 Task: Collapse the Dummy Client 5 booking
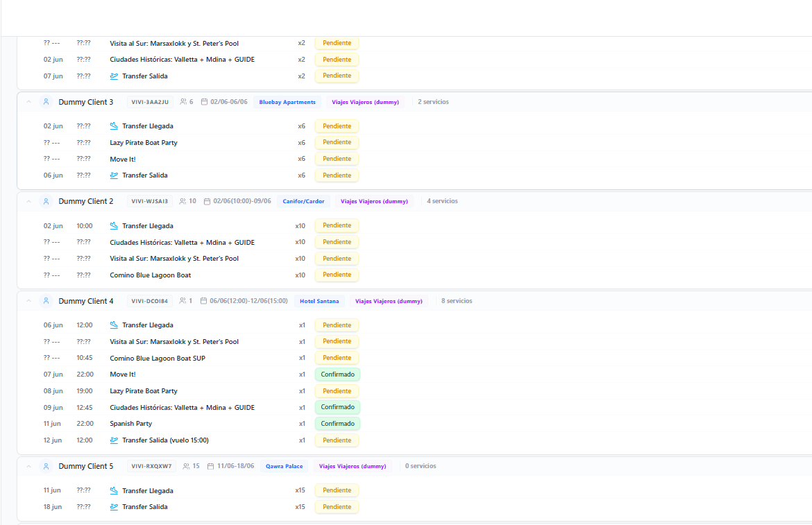[28, 466]
